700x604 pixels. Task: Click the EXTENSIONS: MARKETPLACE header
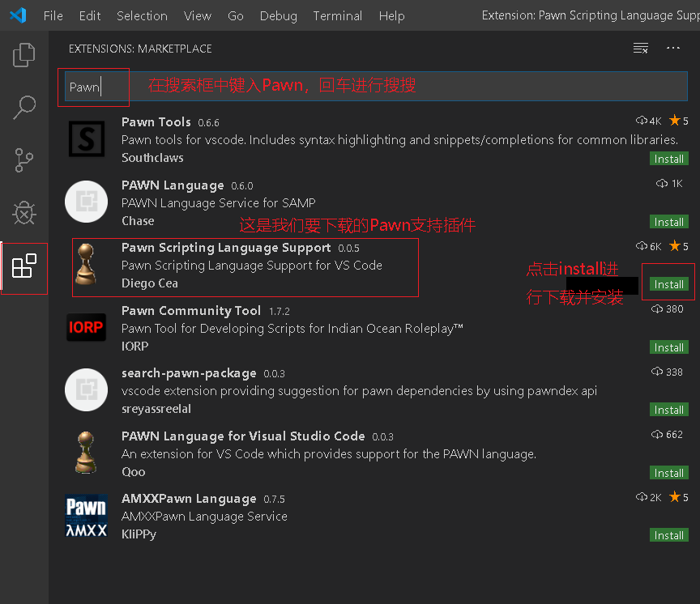(140, 49)
